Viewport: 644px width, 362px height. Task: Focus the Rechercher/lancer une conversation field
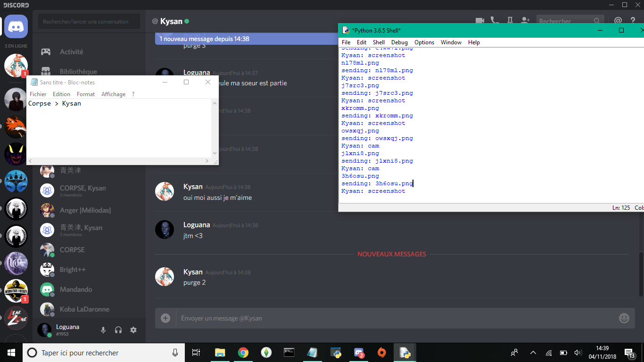tap(89, 21)
